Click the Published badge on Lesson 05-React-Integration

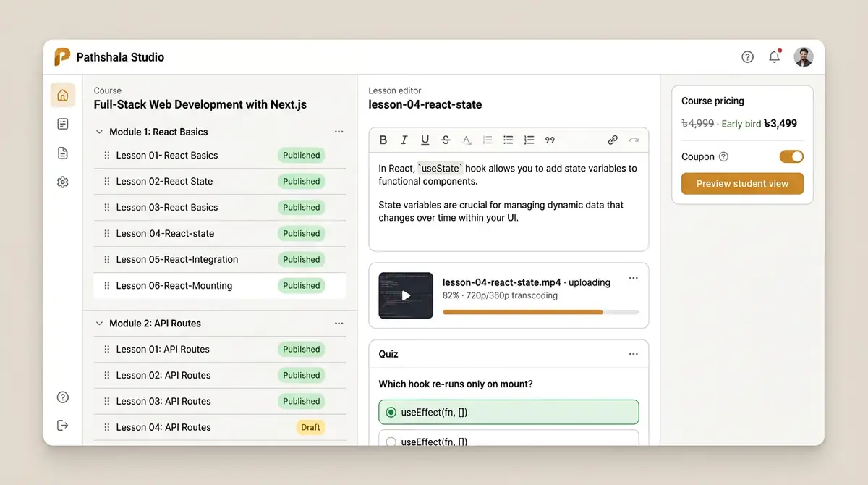(x=301, y=259)
